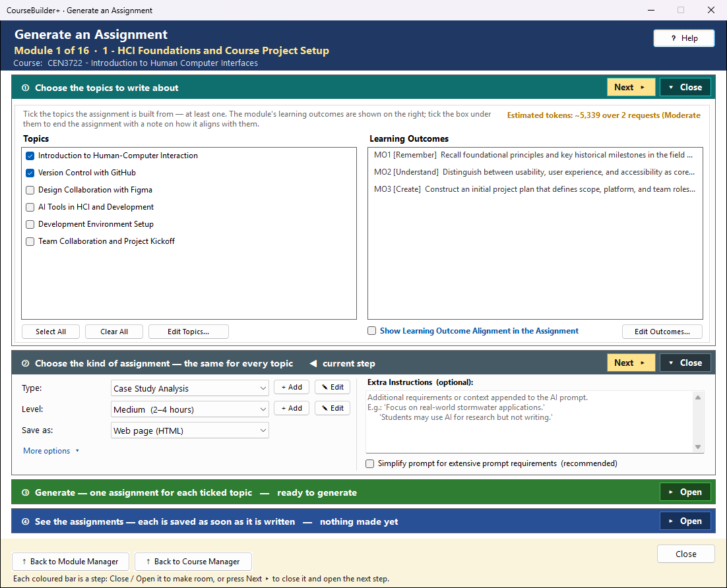Enable Simplify prompt for extensive requirements checkbox

pos(369,464)
